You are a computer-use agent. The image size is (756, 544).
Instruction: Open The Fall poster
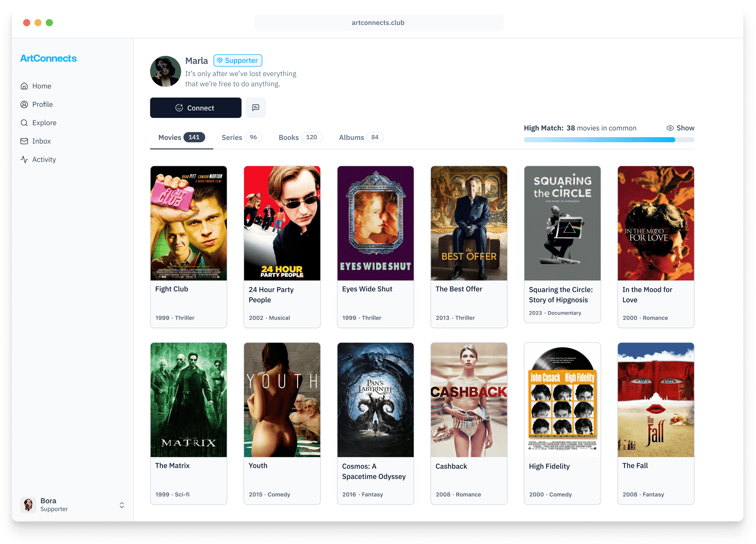point(656,400)
